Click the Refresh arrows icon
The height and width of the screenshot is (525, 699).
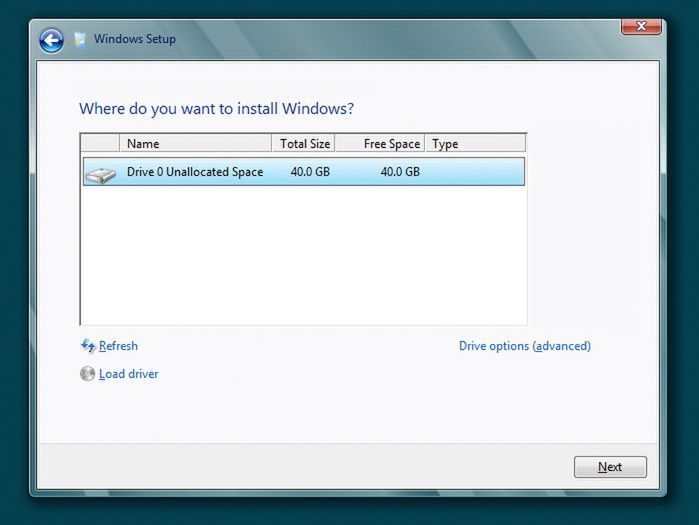tap(88, 346)
